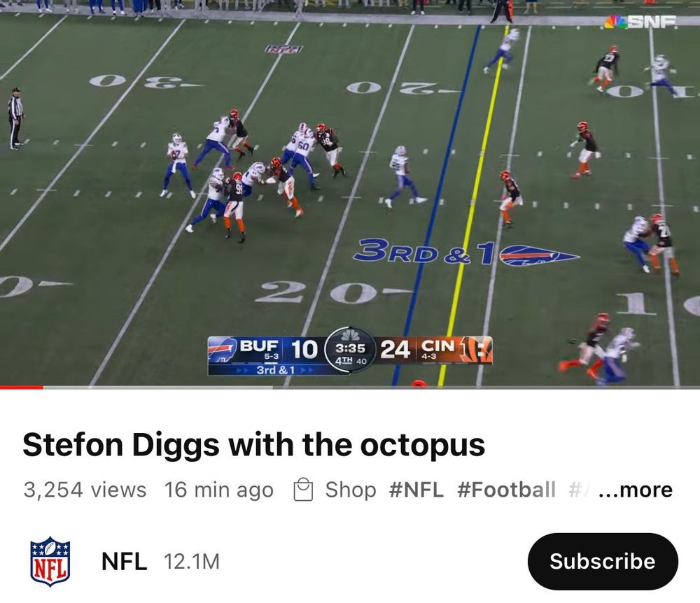
Task: Open the #Football hashtag link
Action: (x=506, y=490)
